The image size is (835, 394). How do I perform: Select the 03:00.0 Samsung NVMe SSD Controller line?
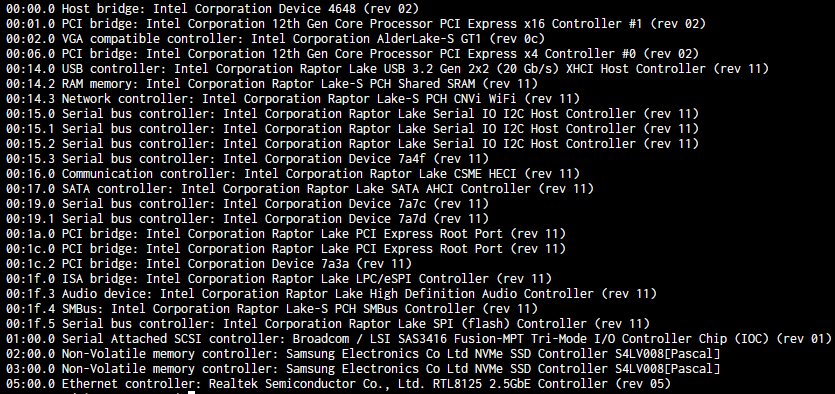363,368
